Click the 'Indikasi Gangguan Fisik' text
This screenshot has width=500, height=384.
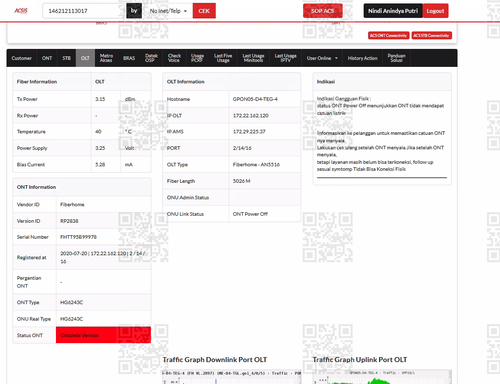(343, 99)
